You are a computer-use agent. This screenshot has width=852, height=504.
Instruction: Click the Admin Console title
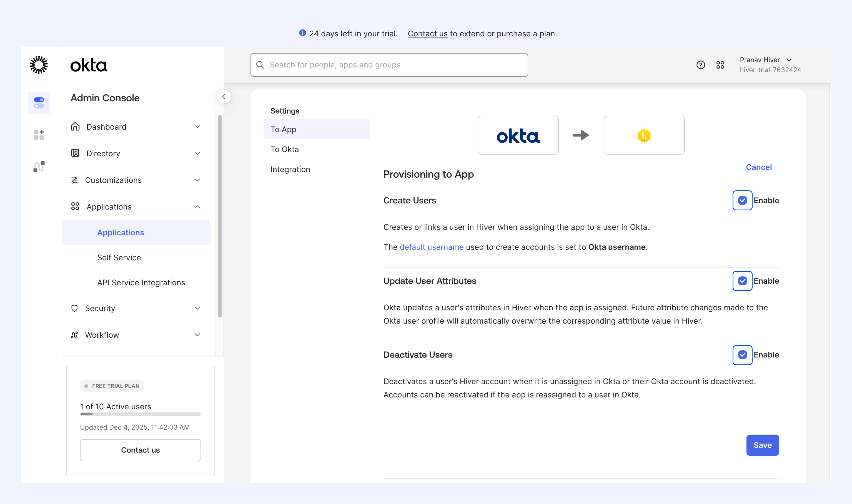click(105, 98)
